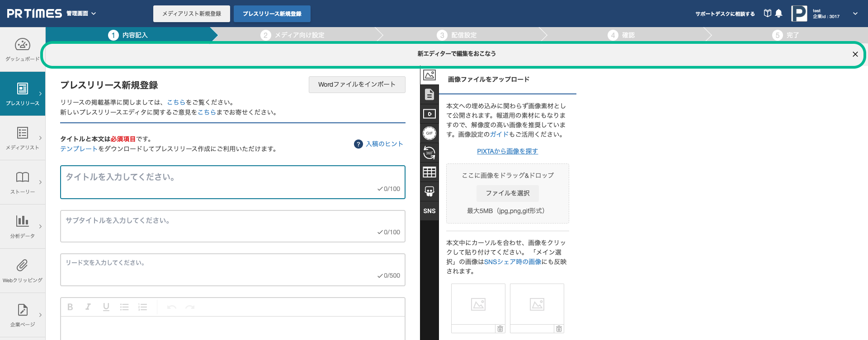The image size is (868, 340).
Task: Select the 360 degree image tool icon
Action: (x=429, y=153)
